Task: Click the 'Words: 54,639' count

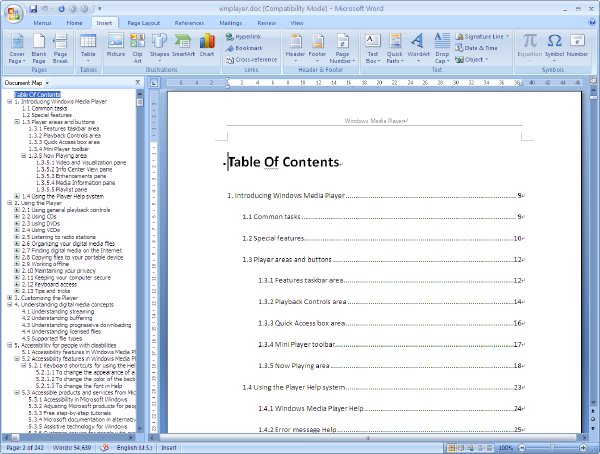Action: 72,447
